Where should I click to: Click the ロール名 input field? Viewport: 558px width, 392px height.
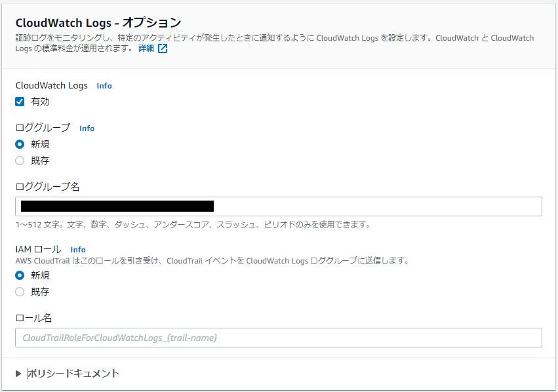(278, 338)
